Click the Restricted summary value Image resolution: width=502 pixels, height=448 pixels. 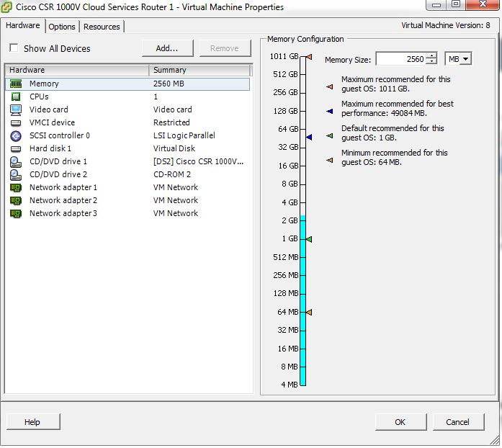tap(171, 122)
